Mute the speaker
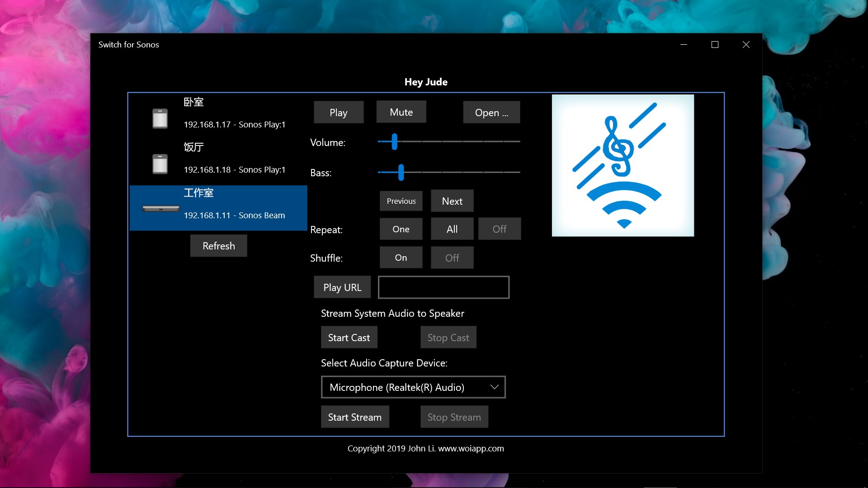Viewport: 868px width, 488px height. pos(401,112)
